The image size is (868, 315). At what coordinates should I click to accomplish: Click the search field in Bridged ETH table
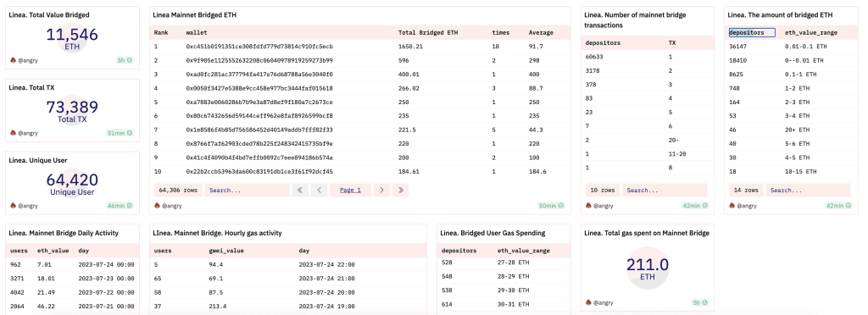[247, 191]
